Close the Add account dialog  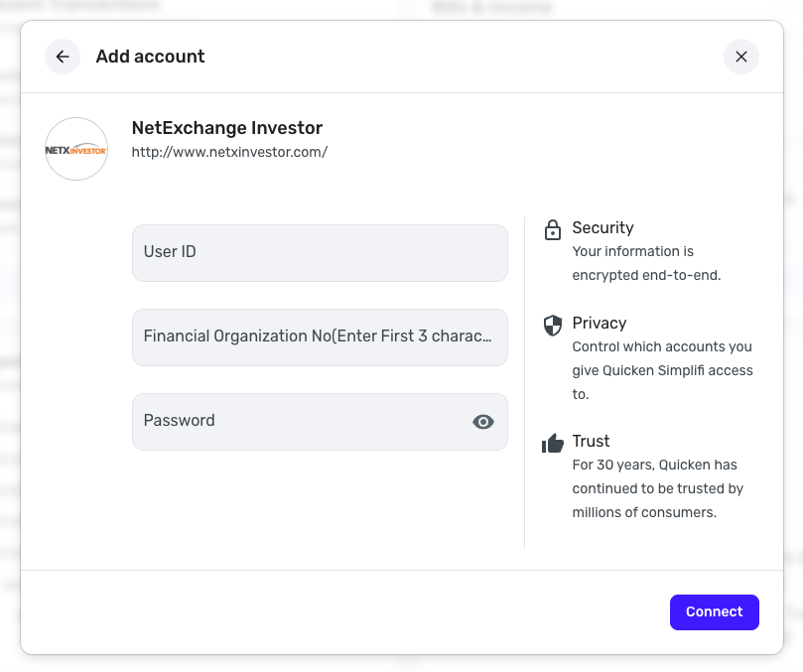click(x=740, y=57)
